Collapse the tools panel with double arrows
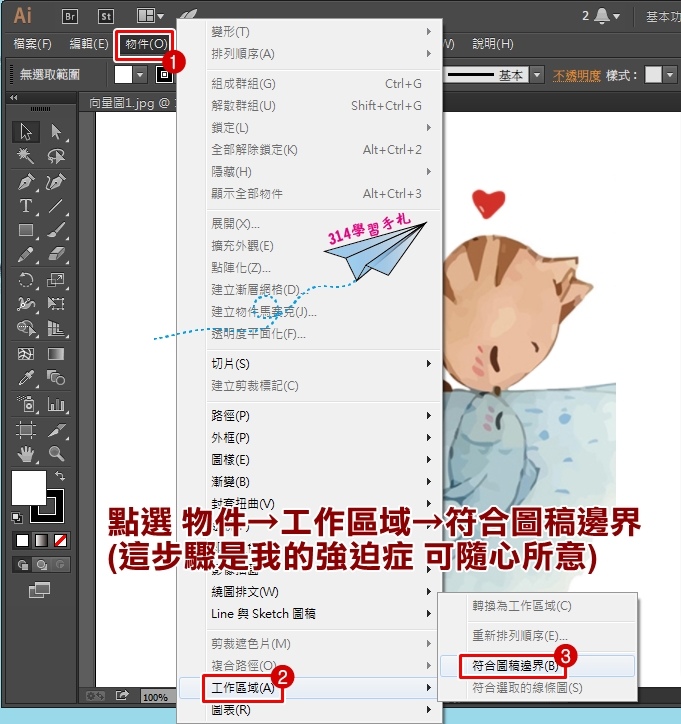This screenshot has height=724, width=681. (x=13, y=97)
